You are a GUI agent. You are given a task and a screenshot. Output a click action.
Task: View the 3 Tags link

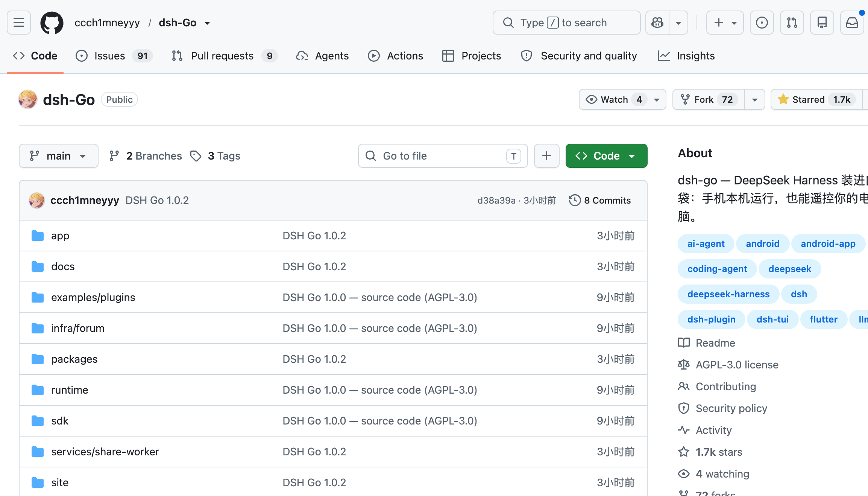coord(215,156)
